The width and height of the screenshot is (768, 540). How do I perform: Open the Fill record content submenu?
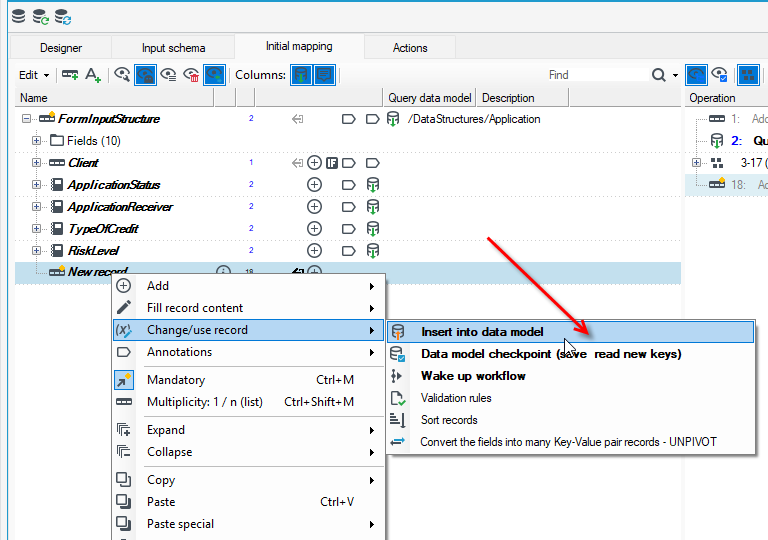(x=248, y=308)
